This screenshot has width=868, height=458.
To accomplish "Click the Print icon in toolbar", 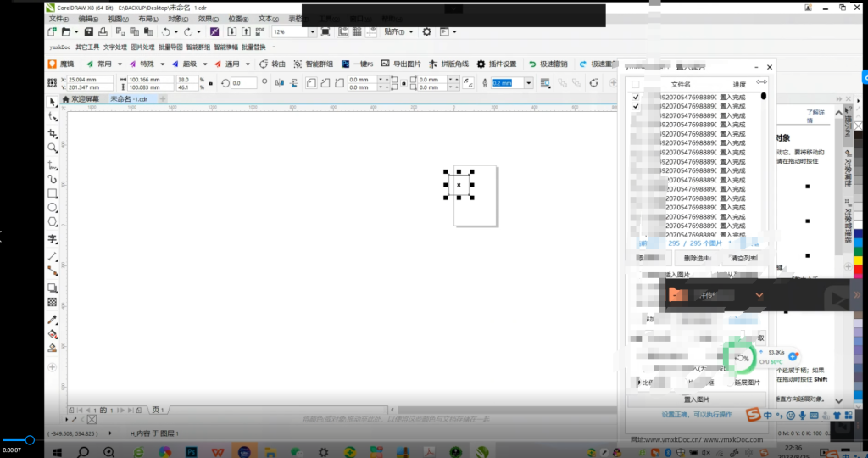I will tap(103, 31).
